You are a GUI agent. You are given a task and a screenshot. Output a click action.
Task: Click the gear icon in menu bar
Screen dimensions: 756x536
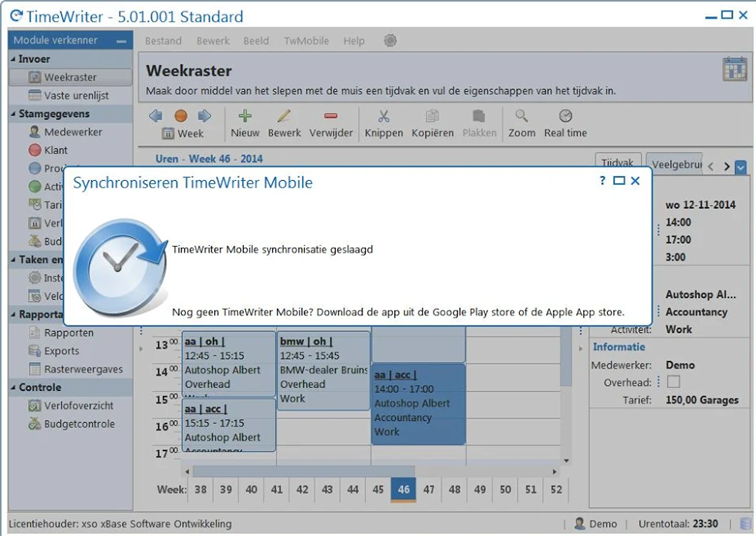(390, 40)
